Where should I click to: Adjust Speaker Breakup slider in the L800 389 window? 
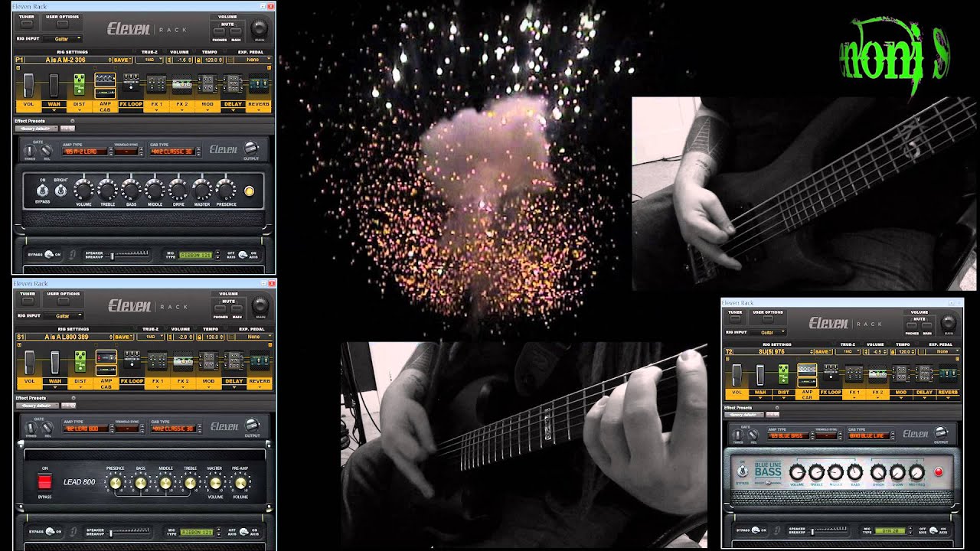(x=129, y=532)
